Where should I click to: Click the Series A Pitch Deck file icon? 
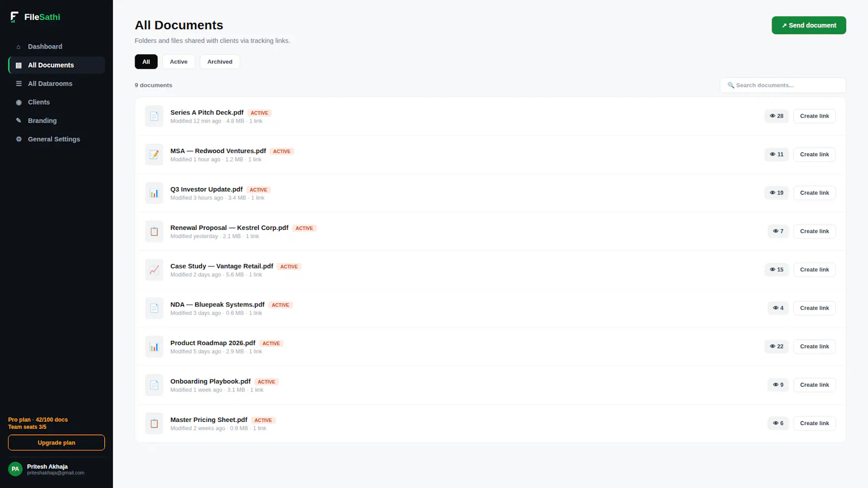pos(154,116)
